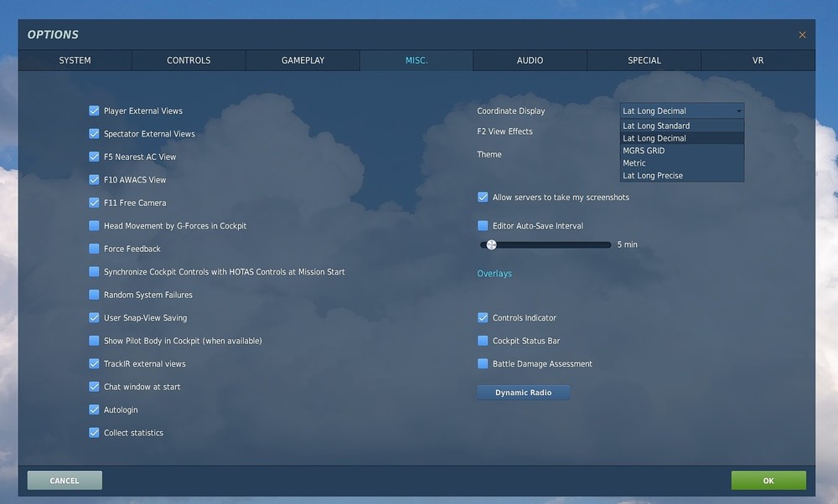Switch to the SPECIAL tab
Screen dimensions: 838x504
644,60
